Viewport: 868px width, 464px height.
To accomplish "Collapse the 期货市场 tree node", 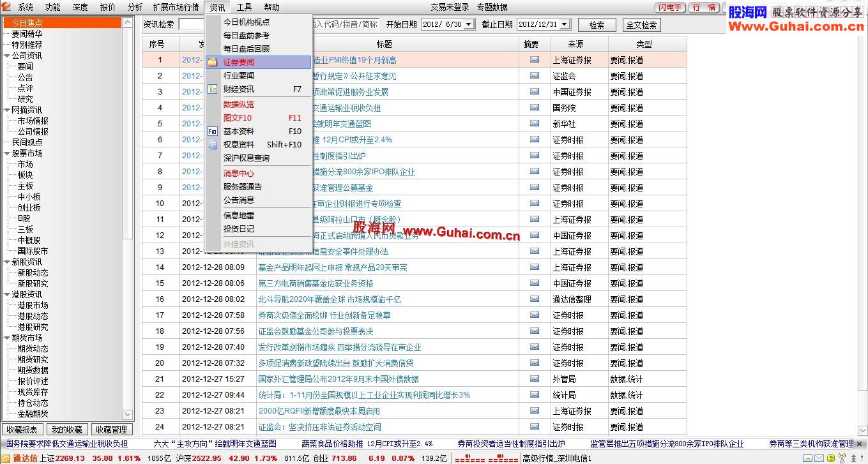I will click(x=7, y=338).
